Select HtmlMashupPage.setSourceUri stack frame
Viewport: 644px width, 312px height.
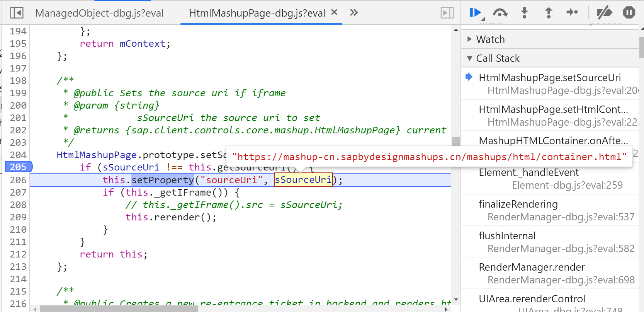click(x=550, y=84)
